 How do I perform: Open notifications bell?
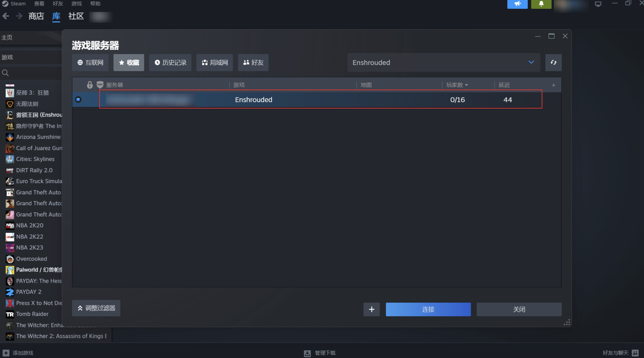tap(541, 4)
